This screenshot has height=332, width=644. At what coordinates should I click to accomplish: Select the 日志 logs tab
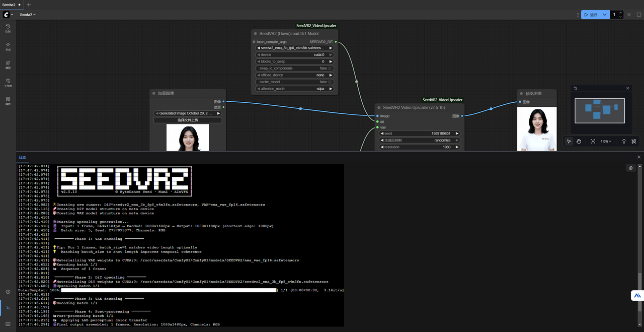23,157
